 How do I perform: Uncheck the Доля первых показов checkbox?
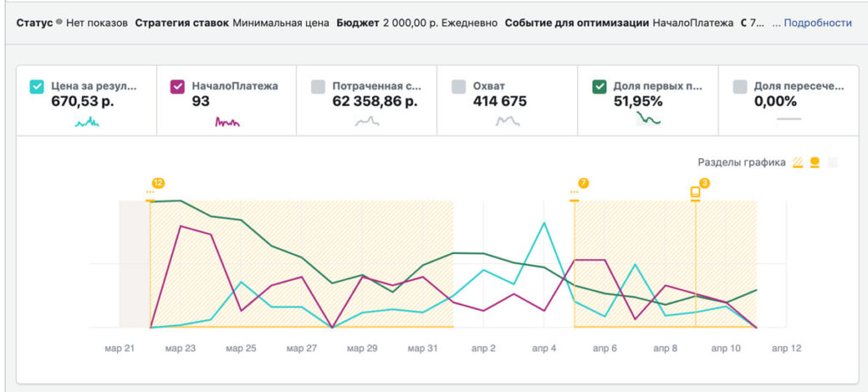coord(599,86)
